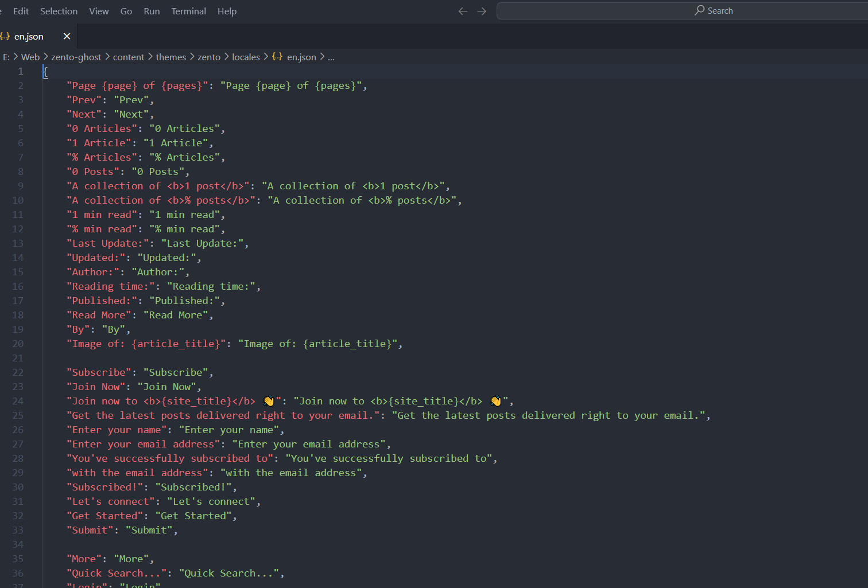Select E: drive in the breadcrumb
The image size is (868, 588).
click(x=6, y=57)
